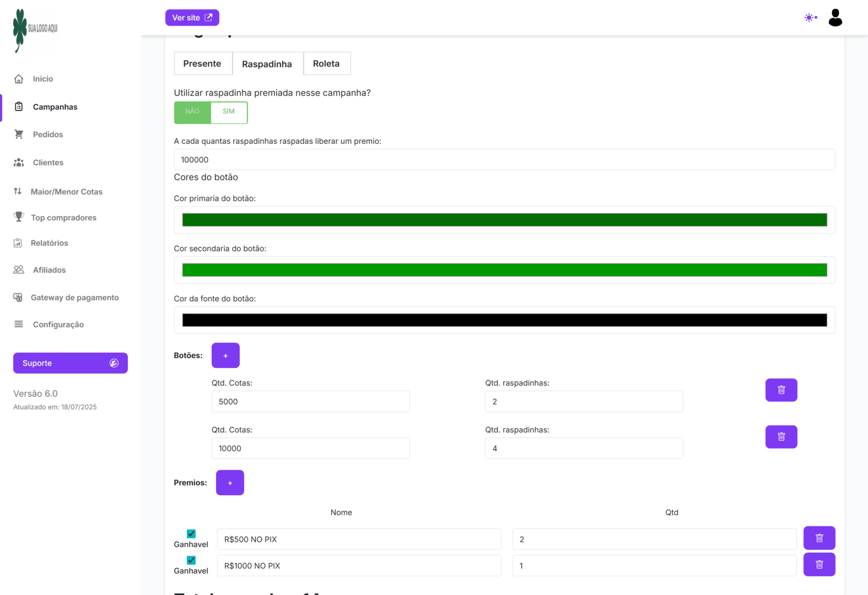The height and width of the screenshot is (595, 868).
Task: Uncheck Ganhavel for R$500 NO PIX
Action: pyautogui.click(x=191, y=534)
